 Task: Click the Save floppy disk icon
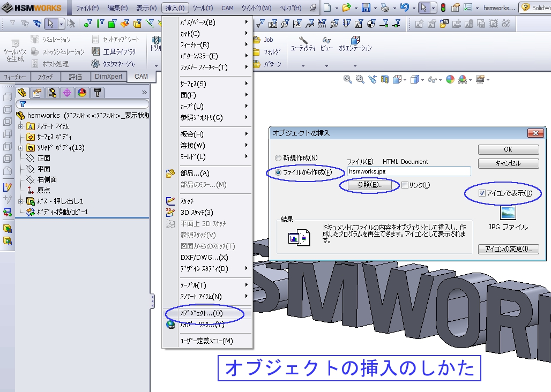pyautogui.click(x=366, y=7)
